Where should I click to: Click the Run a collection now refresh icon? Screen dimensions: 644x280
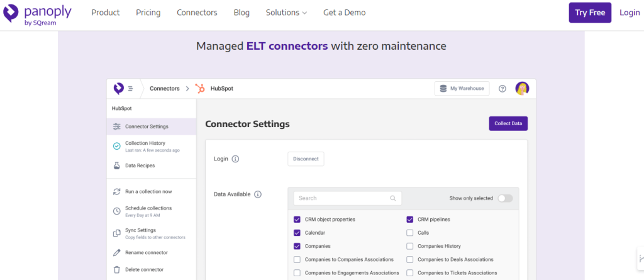point(116,192)
